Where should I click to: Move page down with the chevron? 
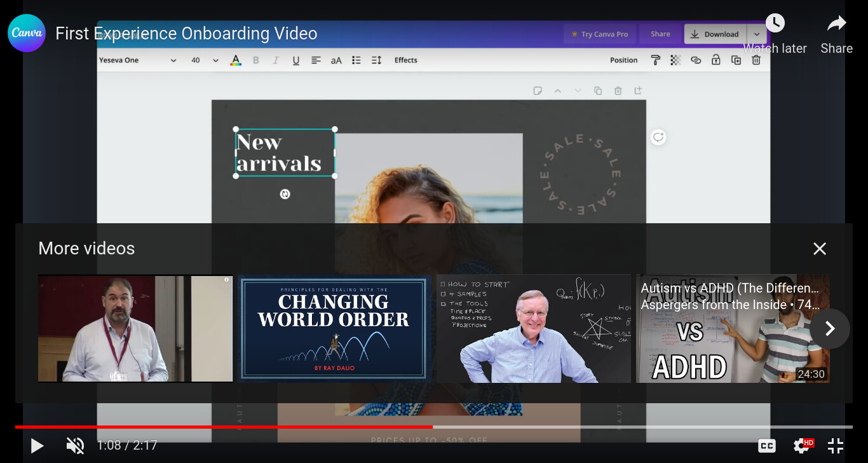578,91
